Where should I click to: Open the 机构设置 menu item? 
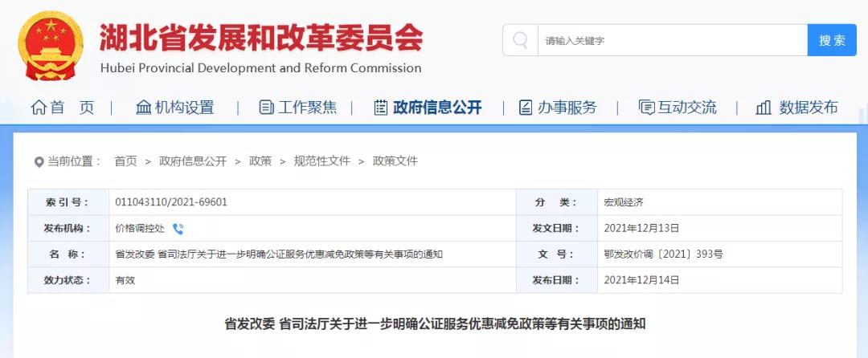coord(184,108)
